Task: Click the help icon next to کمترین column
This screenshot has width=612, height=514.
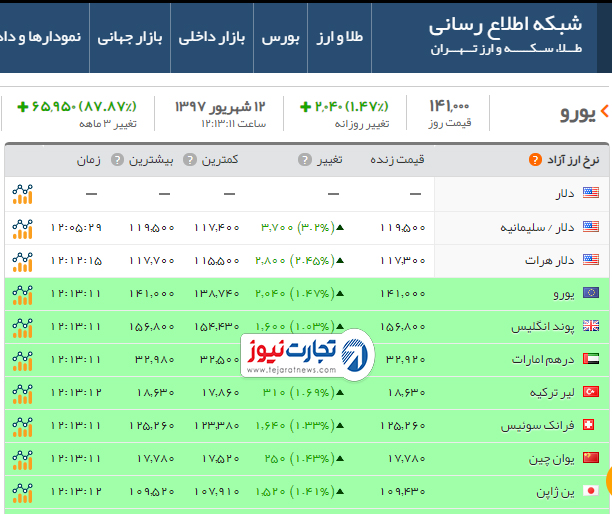Action: [x=190, y=160]
